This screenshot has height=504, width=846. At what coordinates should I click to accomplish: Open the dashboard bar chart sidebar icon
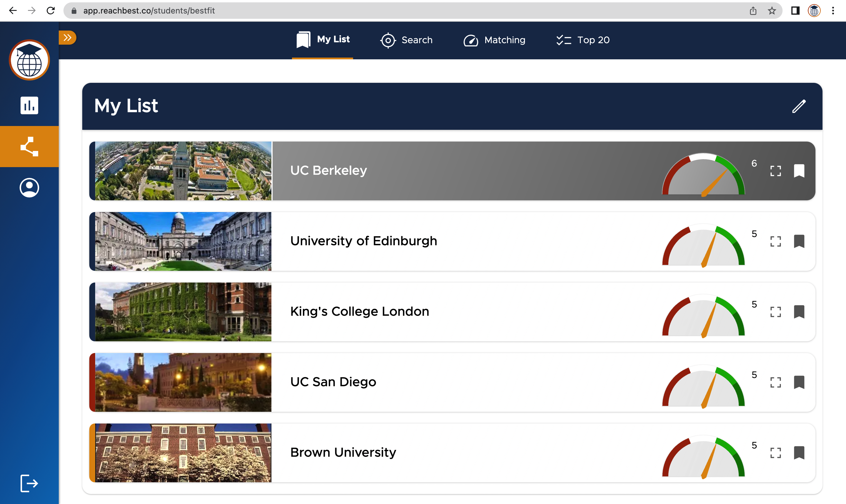(29, 105)
